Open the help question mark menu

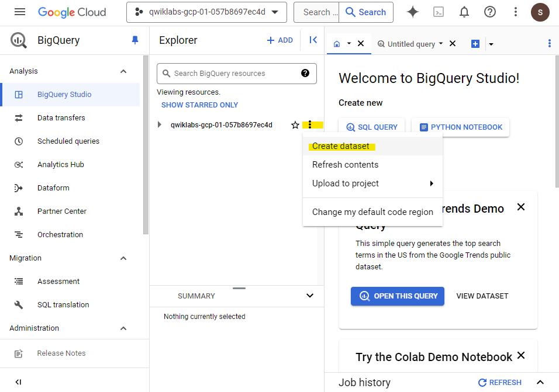click(490, 12)
